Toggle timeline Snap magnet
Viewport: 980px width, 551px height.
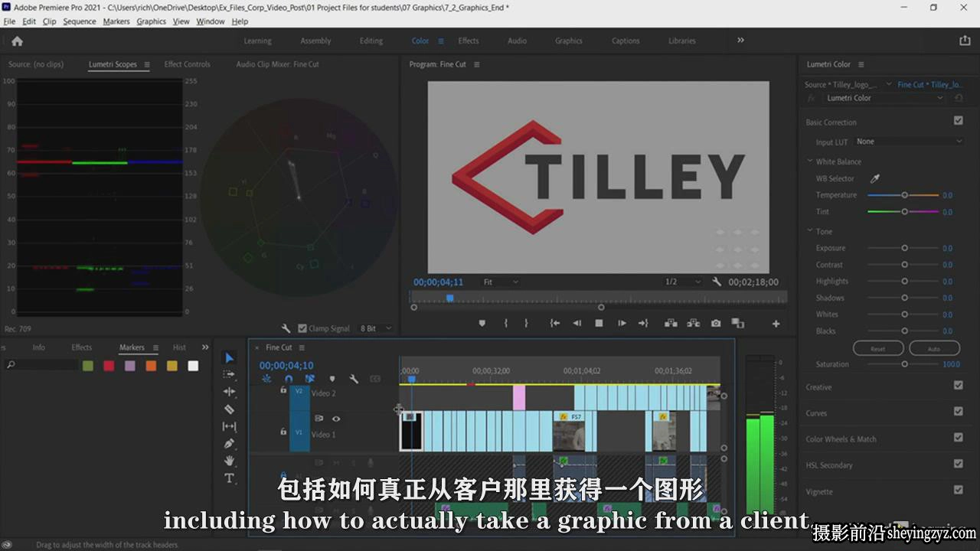click(289, 379)
